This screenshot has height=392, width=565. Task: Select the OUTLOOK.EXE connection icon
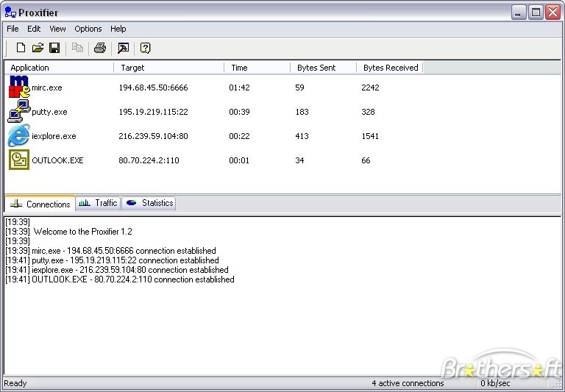(x=18, y=160)
